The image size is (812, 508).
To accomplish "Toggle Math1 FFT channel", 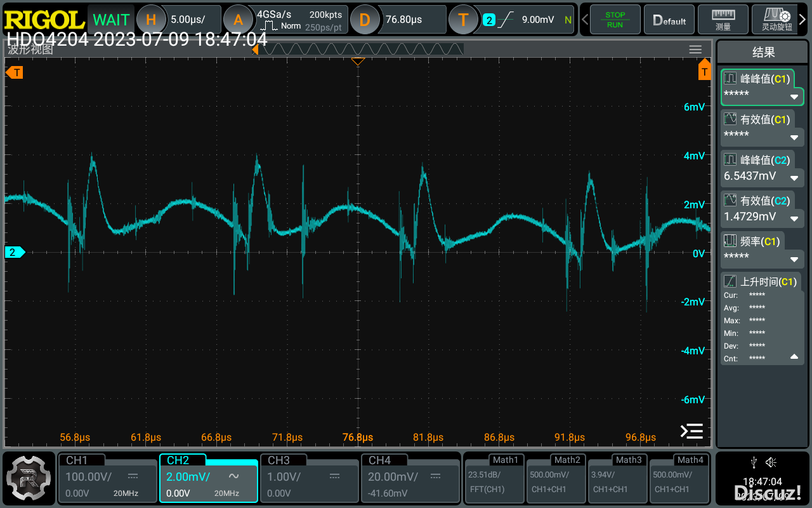I will pyautogui.click(x=494, y=478).
